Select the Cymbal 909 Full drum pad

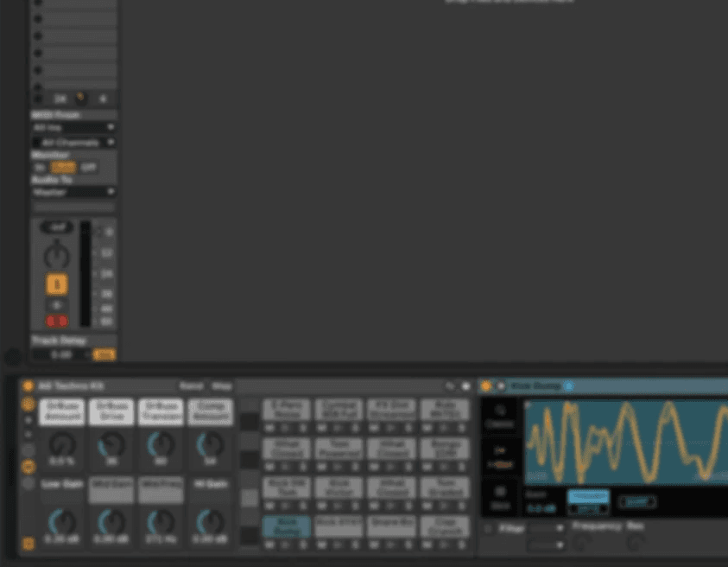click(339, 410)
